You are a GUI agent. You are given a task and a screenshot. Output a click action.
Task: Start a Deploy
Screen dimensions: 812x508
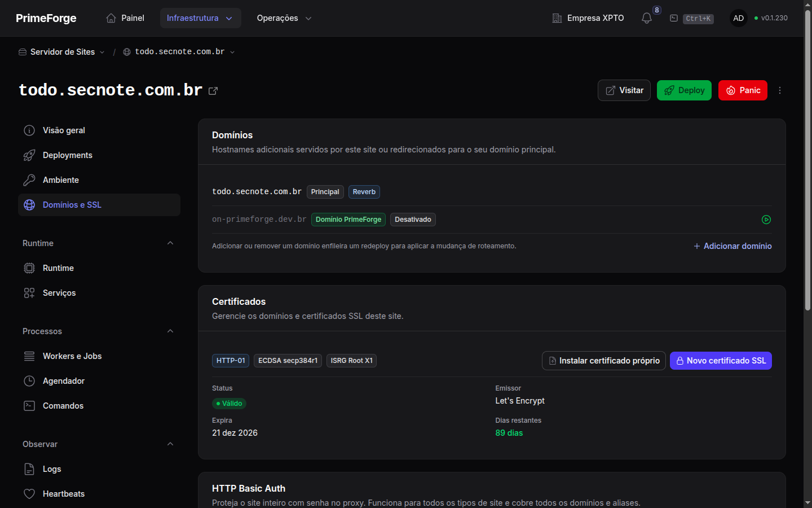pos(684,90)
